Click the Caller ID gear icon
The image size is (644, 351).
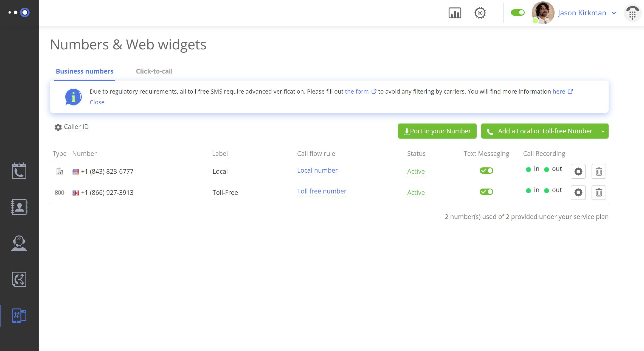(x=58, y=127)
